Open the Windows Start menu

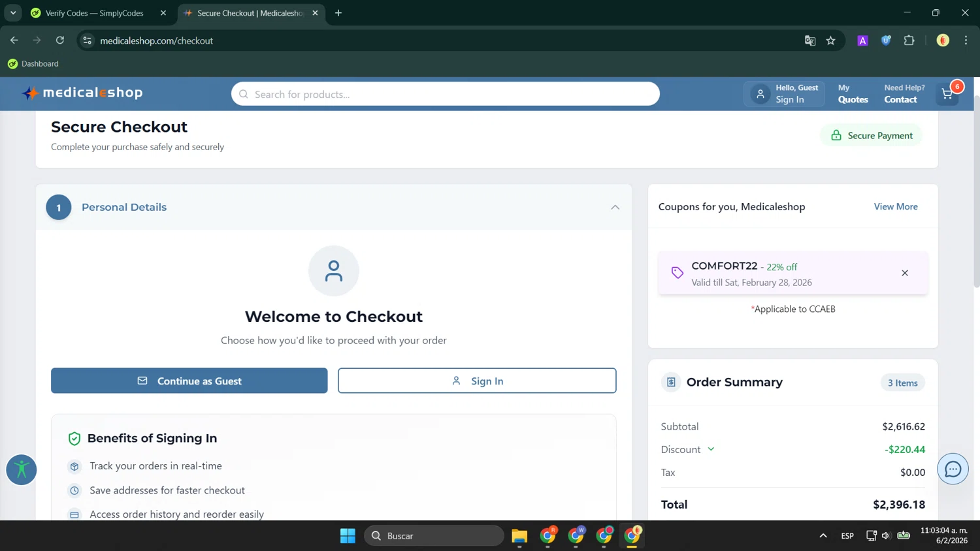[x=348, y=536]
